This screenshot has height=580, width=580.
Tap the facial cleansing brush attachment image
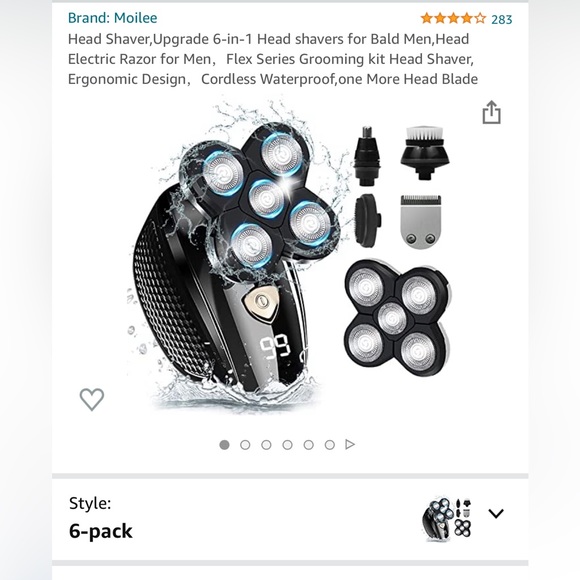click(x=425, y=152)
